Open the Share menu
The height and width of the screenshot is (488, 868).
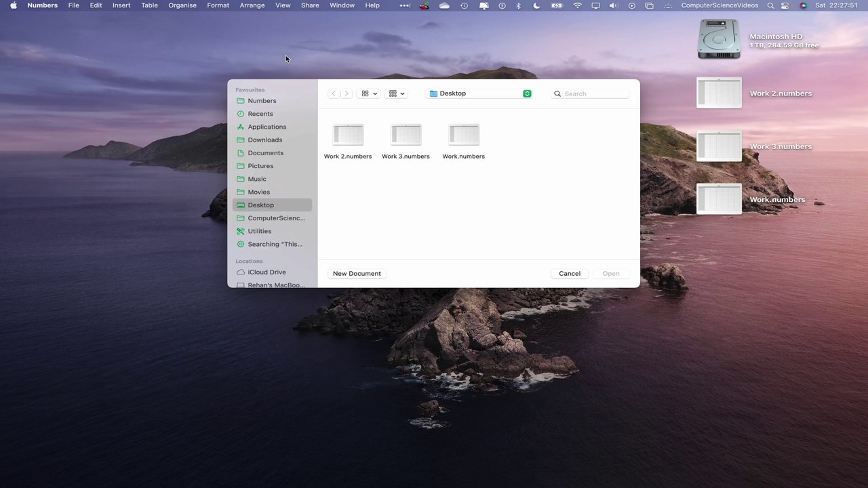pos(310,5)
